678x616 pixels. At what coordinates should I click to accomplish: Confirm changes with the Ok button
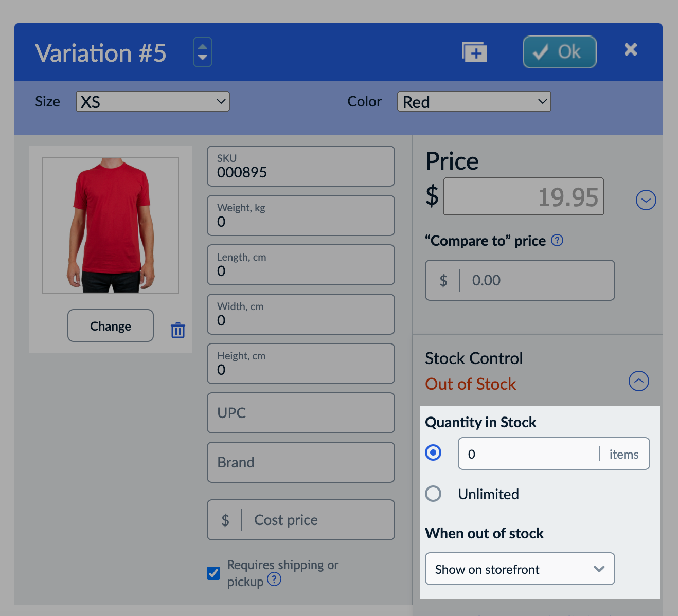[560, 52]
